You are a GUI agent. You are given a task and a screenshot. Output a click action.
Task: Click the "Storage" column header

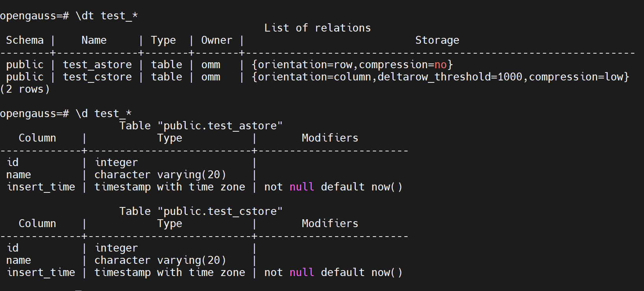pyautogui.click(x=437, y=40)
